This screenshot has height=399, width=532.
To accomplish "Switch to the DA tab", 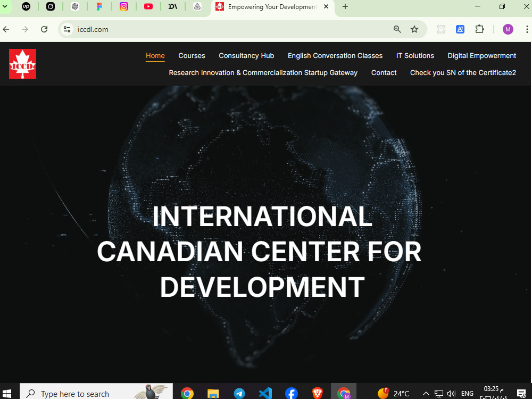I will pyautogui.click(x=173, y=6).
